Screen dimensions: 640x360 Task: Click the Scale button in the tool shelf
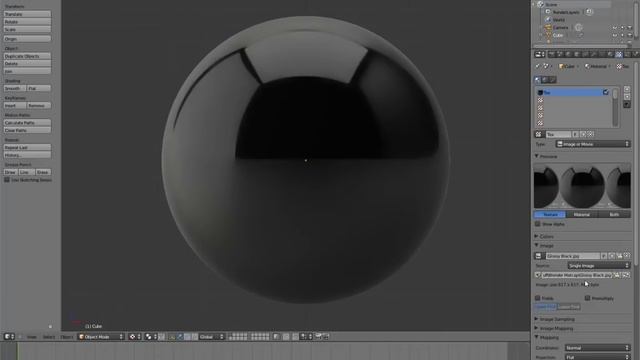[27, 29]
